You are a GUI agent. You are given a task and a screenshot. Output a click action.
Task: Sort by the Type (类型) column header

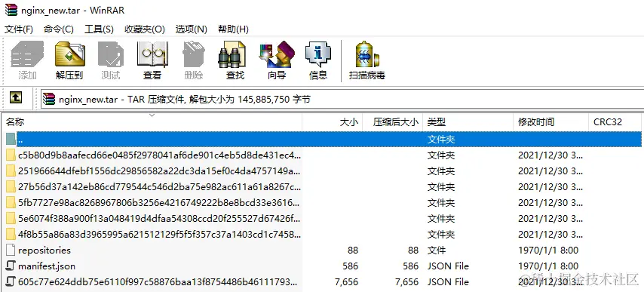468,122
